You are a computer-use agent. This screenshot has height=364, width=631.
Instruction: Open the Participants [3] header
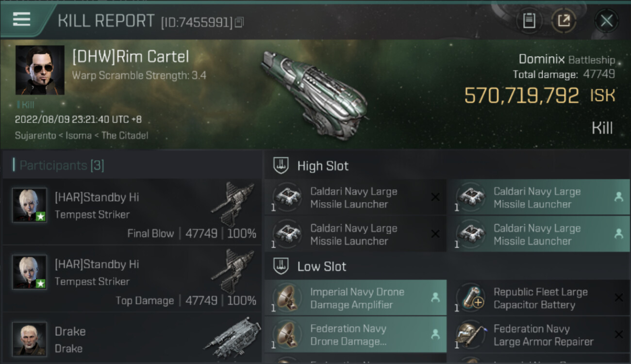(61, 165)
